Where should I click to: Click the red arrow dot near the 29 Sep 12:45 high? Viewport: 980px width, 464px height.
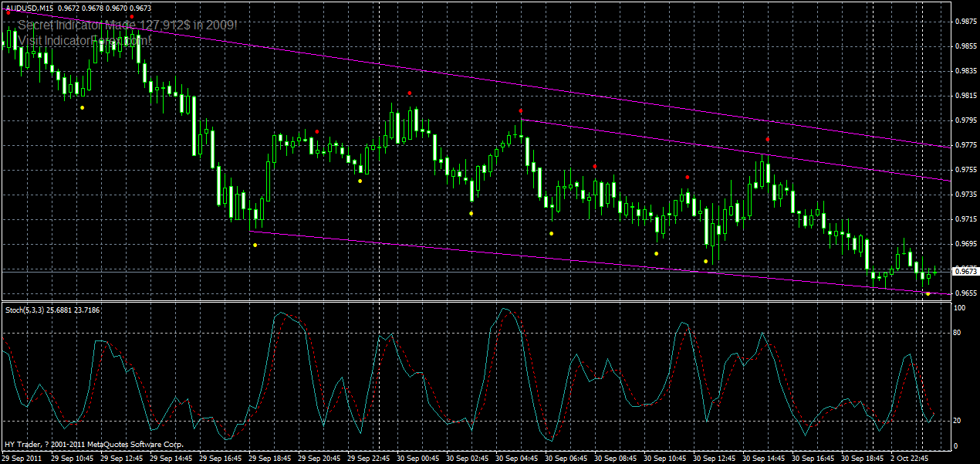[131, 16]
